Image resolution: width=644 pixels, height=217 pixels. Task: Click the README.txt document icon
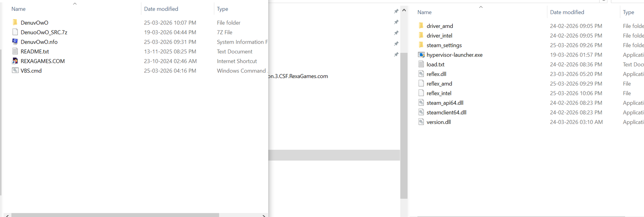click(x=15, y=51)
